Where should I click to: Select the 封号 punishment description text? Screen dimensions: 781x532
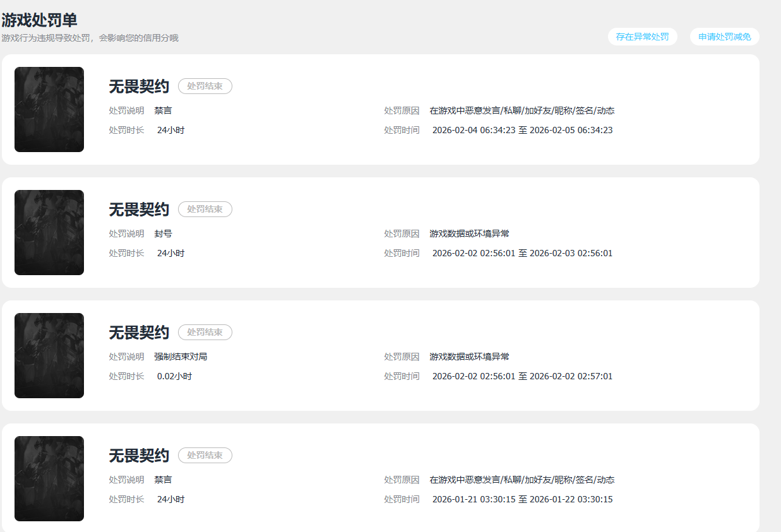point(163,233)
